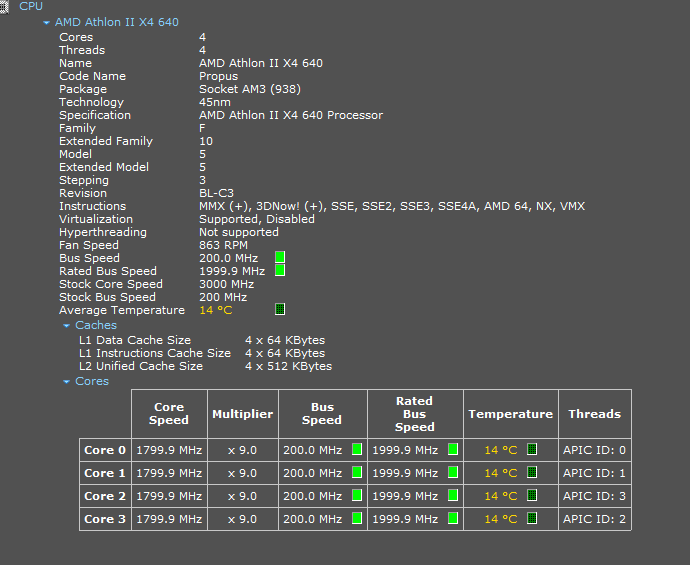Image resolution: width=690 pixels, height=565 pixels.
Task: Click Core 0 temperature graph icon
Action: 532,449
